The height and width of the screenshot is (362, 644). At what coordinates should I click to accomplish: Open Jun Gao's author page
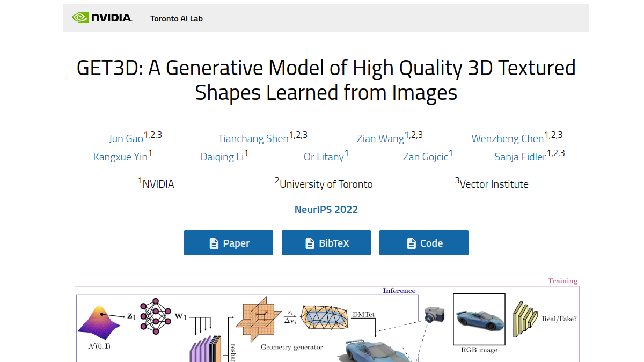pos(126,138)
